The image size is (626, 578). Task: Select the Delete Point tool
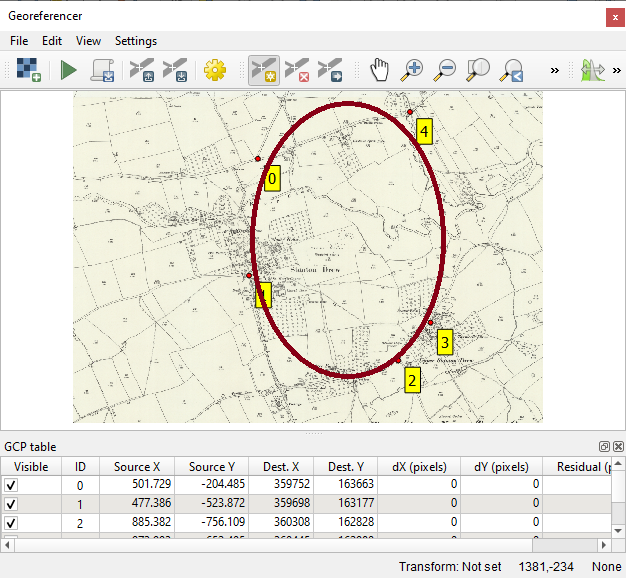(x=297, y=70)
